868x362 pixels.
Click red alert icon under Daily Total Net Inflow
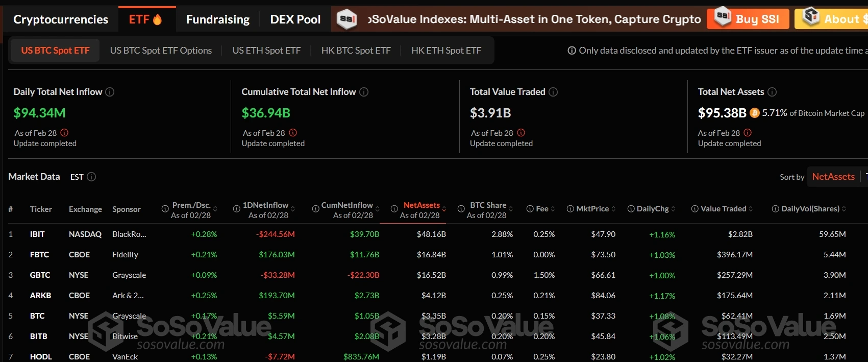pyautogui.click(x=64, y=133)
